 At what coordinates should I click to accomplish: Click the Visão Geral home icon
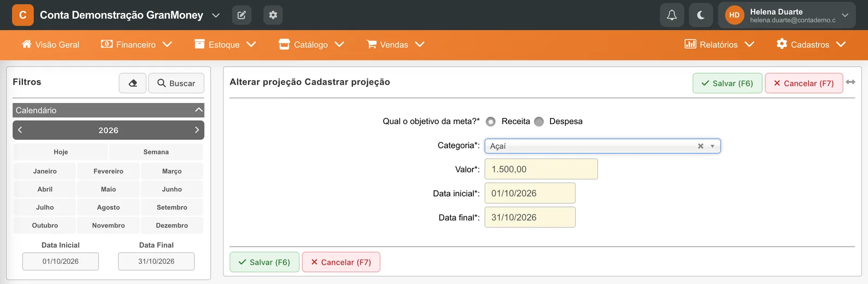27,44
